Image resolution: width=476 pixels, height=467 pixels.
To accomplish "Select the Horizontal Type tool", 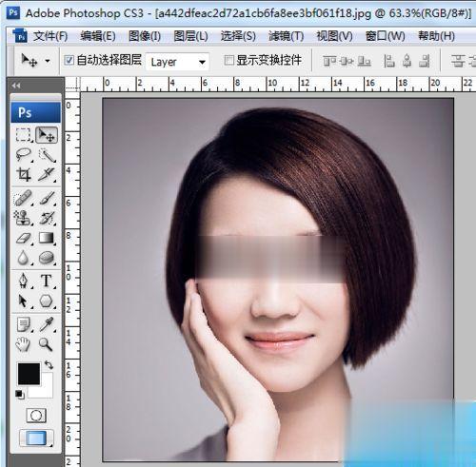I will pos(47,281).
